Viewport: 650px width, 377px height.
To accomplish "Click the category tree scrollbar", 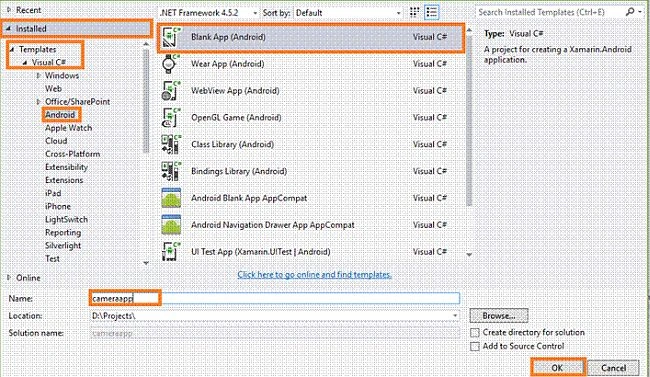I will click(x=146, y=100).
